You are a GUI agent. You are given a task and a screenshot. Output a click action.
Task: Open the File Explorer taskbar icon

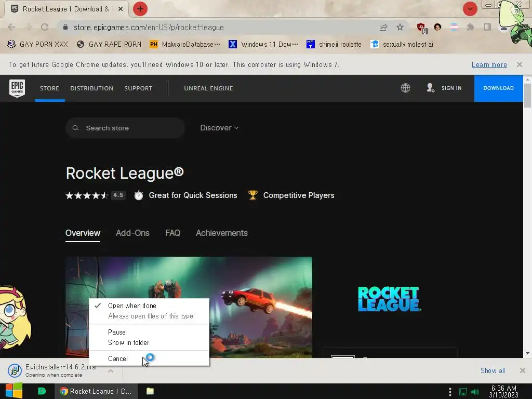tap(150, 391)
